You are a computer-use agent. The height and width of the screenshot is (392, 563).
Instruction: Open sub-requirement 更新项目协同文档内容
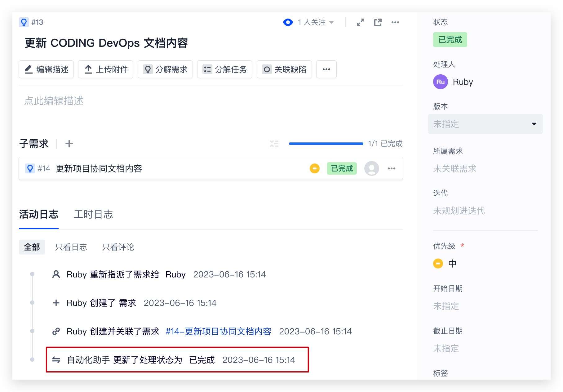tap(99, 168)
